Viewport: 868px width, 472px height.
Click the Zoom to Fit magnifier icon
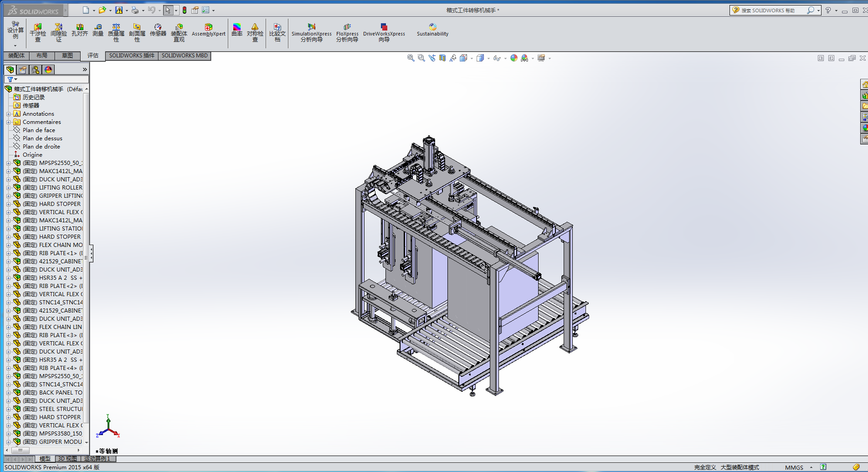pos(411,58)
